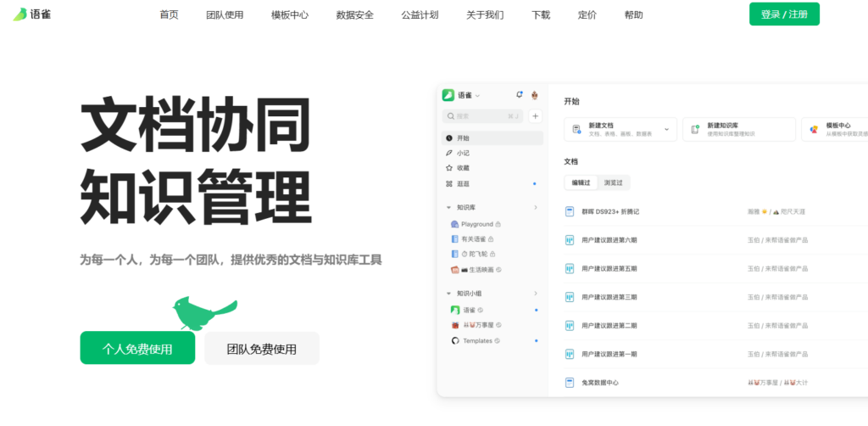
Task: Open document title 用户建议跟进第二期
Action: [x=609, y=326]
